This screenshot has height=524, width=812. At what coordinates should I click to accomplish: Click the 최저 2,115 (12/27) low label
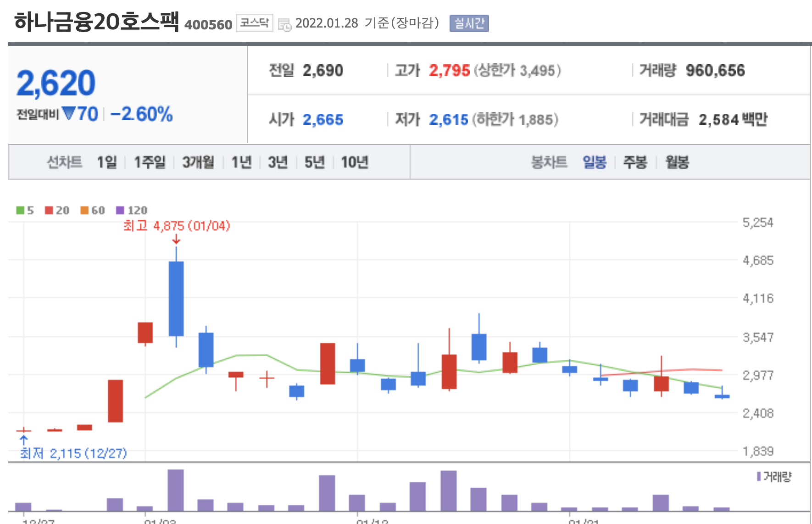point(73,453)
